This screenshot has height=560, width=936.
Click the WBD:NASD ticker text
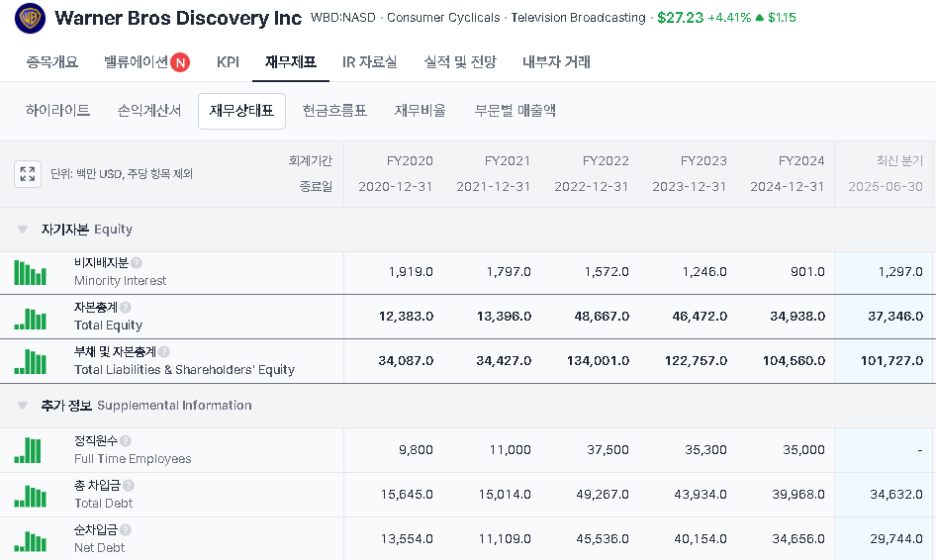(343, 18)
